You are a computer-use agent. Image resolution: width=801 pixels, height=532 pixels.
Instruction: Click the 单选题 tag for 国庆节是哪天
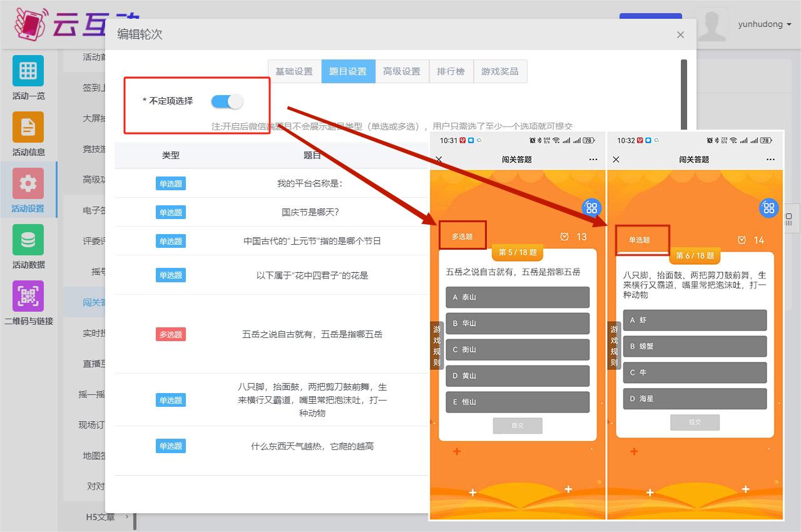[x=171, y=212]
